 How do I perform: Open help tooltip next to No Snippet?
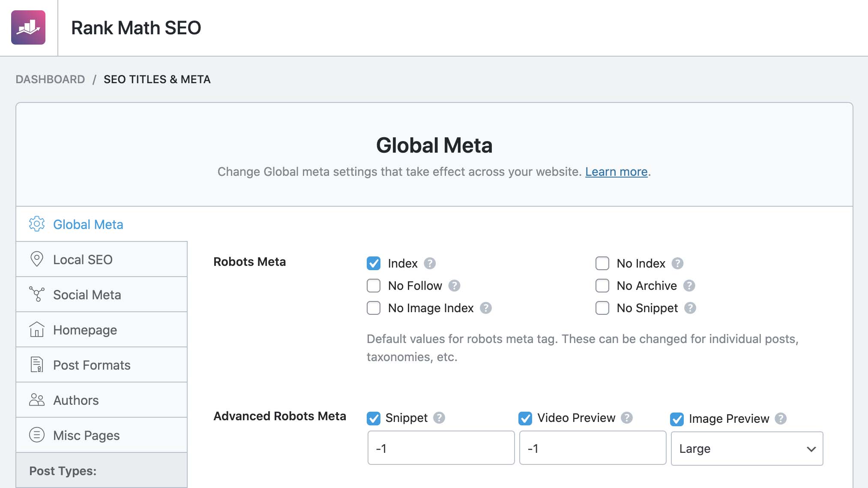point(690,308)
